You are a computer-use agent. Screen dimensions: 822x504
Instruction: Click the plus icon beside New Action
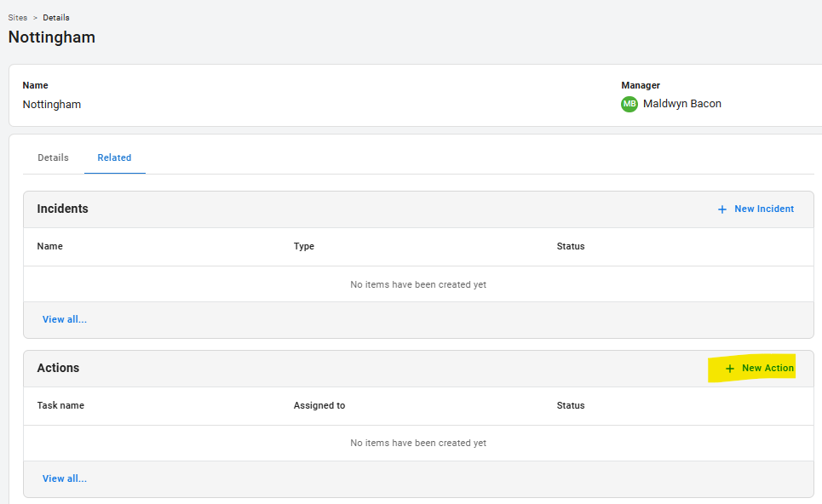729,369
